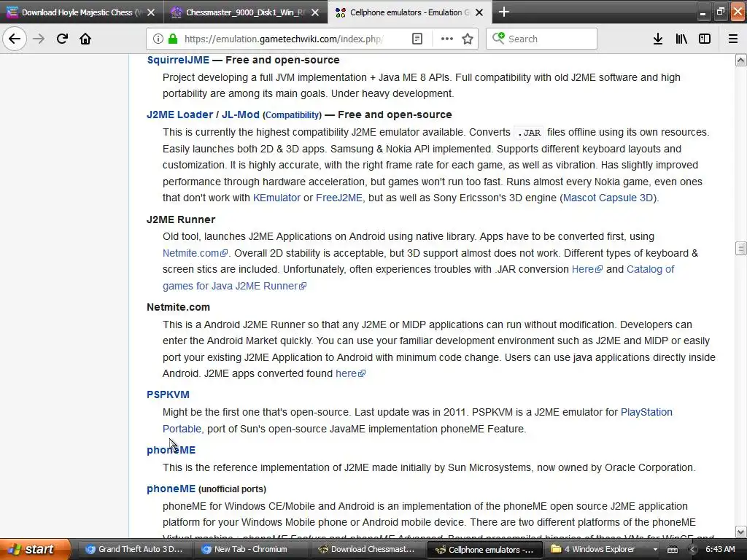Open the library bookshelf icon
The image size is (747, 560).
(x=681, y=39)
